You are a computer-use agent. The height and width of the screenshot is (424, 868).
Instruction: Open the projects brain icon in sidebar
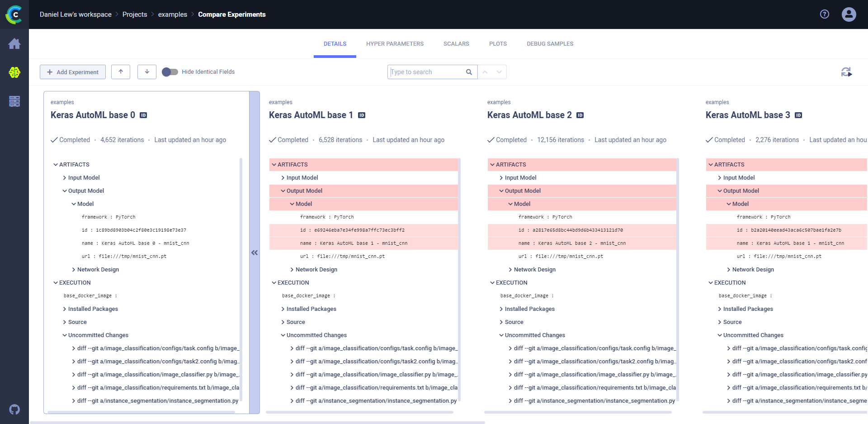(14, 72)
